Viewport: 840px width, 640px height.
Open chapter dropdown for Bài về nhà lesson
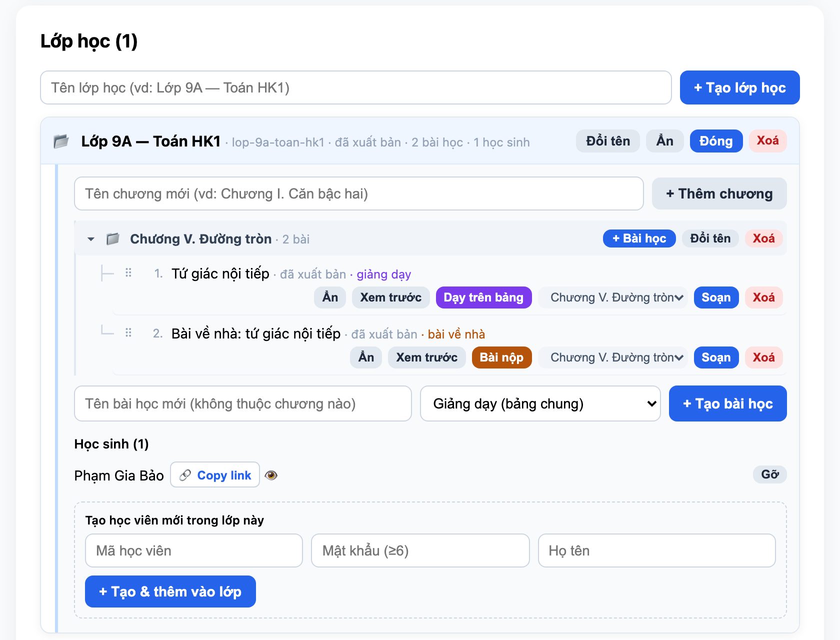613,357
